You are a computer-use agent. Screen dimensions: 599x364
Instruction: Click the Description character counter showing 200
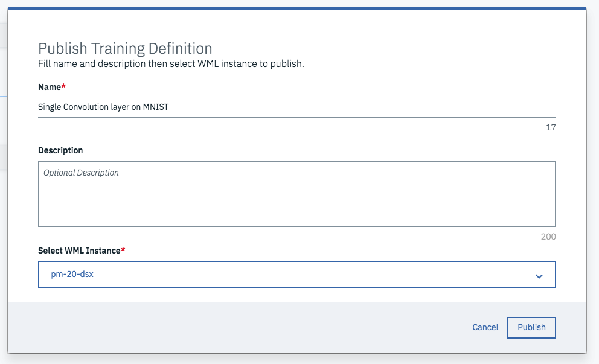[x=548, y=237]
